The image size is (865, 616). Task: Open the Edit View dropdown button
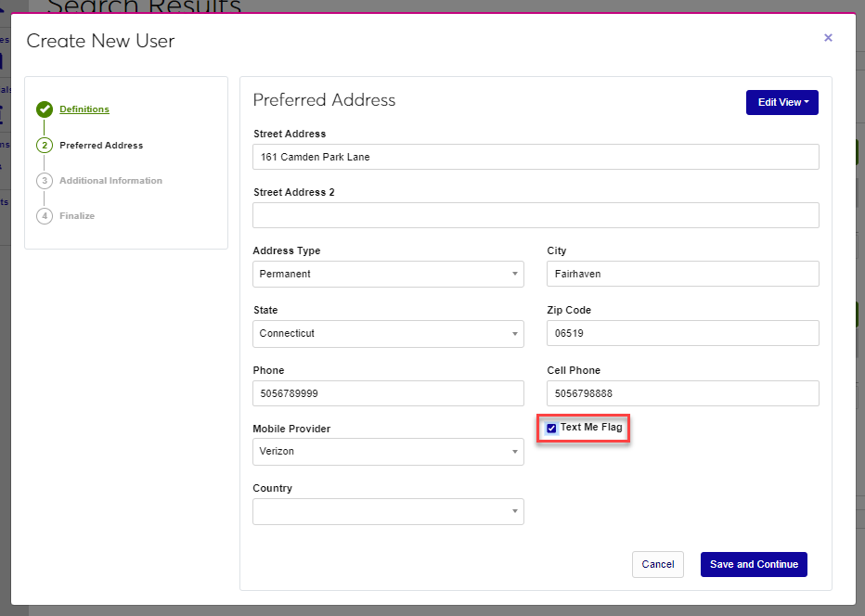tap(781, 102)
